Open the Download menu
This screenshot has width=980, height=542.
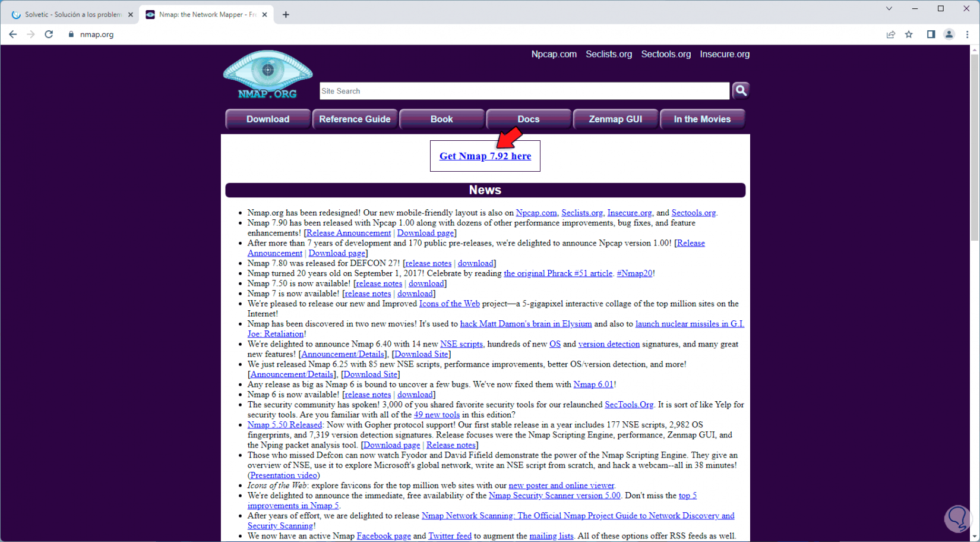click(x=268, y=119)
